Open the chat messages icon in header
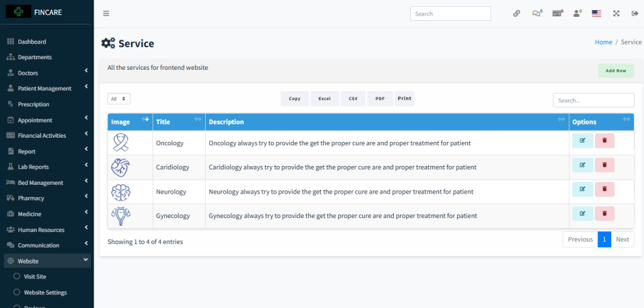This screenshot has width=644, height=308. click(536, 13)
